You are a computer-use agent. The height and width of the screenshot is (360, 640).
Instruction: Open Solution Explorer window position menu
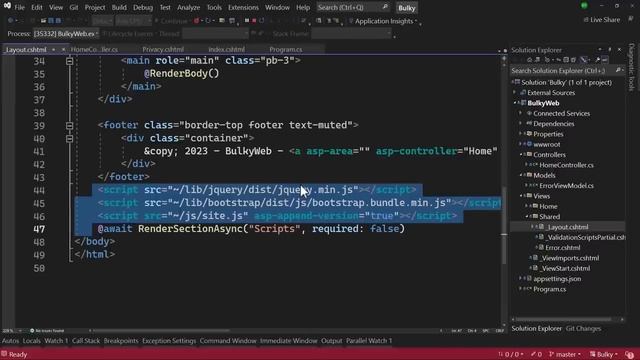pyautogui.click(x=600, y=49)
